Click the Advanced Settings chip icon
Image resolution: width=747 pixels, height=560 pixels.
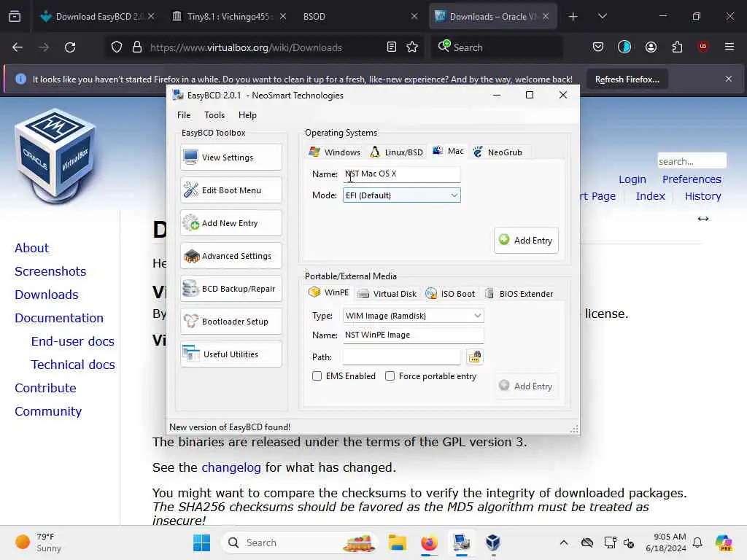[x=192, y=256]
